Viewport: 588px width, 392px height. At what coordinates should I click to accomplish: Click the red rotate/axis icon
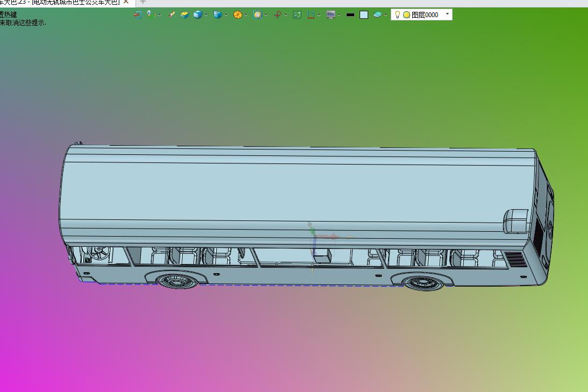point(277,15)
